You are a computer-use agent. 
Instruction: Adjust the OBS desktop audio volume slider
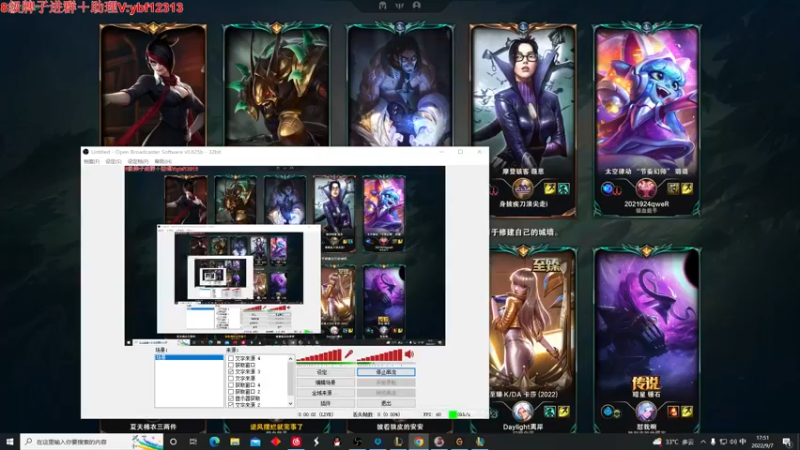380,355
